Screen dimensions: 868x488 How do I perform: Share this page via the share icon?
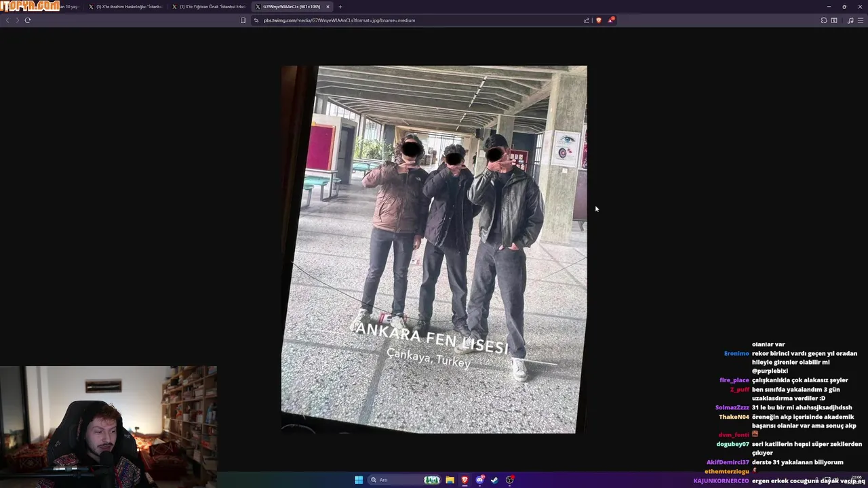pyautogui.click(x=587, y=20)
